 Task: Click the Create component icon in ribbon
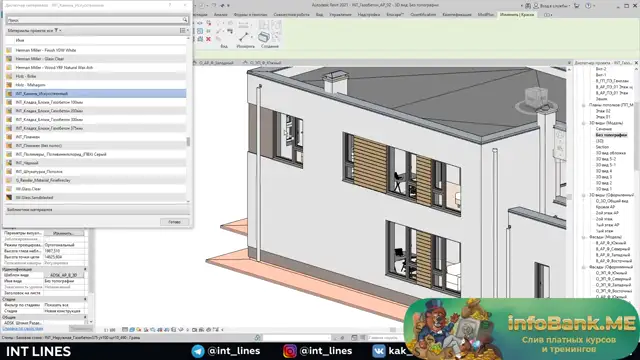pyautogui.click(x=264, y=37)
